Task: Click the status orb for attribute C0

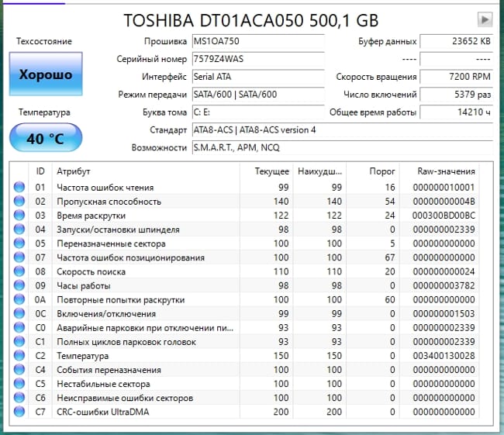Action: coord(19,328)
